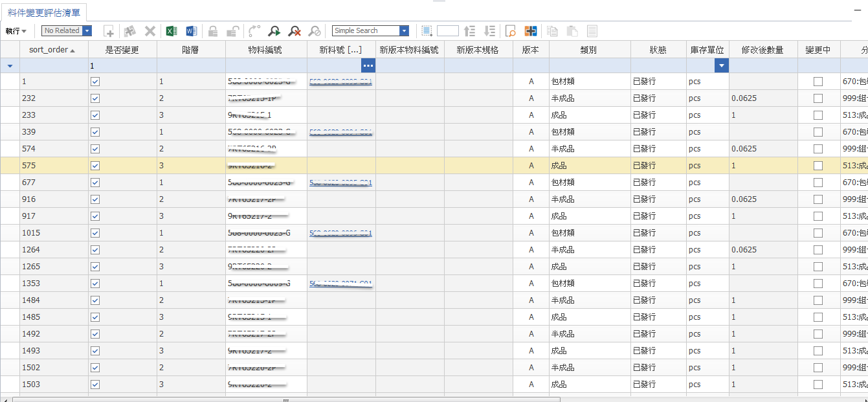Check the 變更中 box for row 232
868x402 pixels.
[818, 98]
